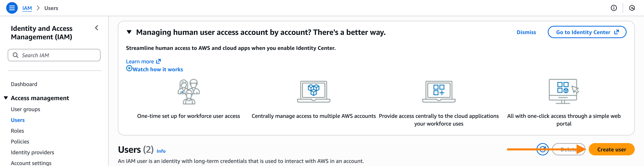Image resolution: width=644 pixels, height=166 pixels.
Task: Open Policies page from sidebar
Action: pyautogui.click(x=20, y=141)
